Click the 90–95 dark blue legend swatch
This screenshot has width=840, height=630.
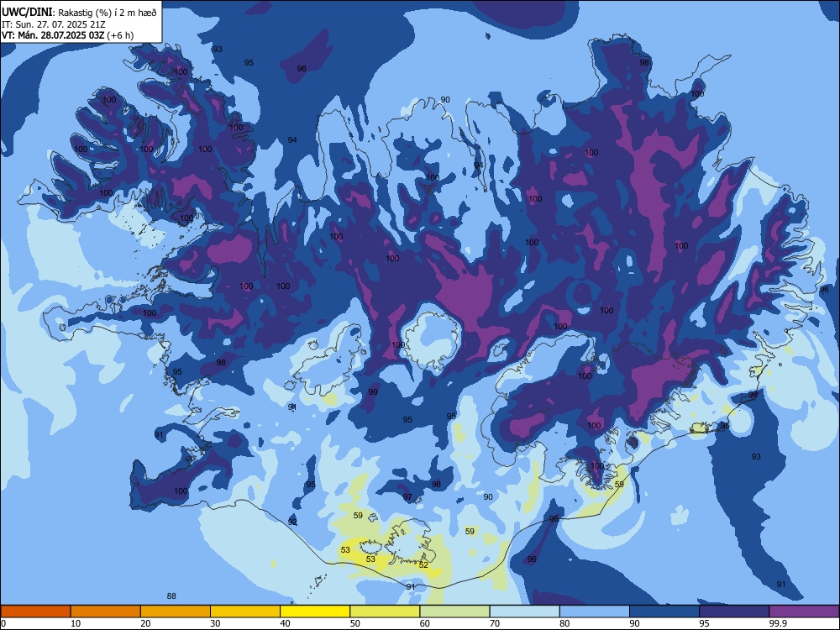tap(664, 612)
